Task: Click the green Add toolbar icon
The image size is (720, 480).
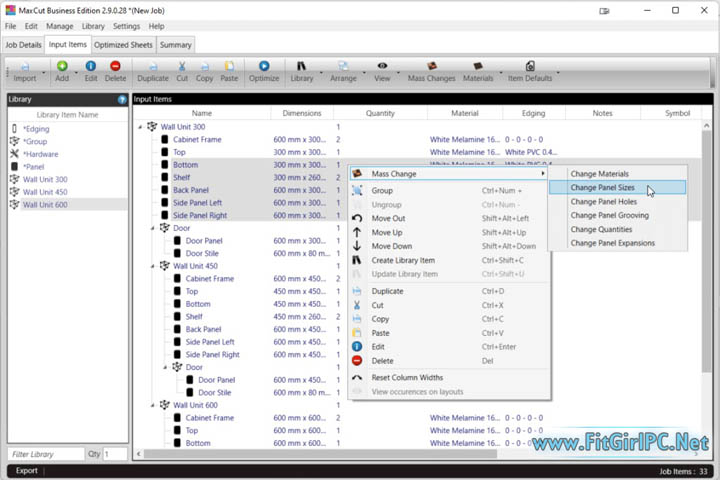Action: tap(62, 71)
